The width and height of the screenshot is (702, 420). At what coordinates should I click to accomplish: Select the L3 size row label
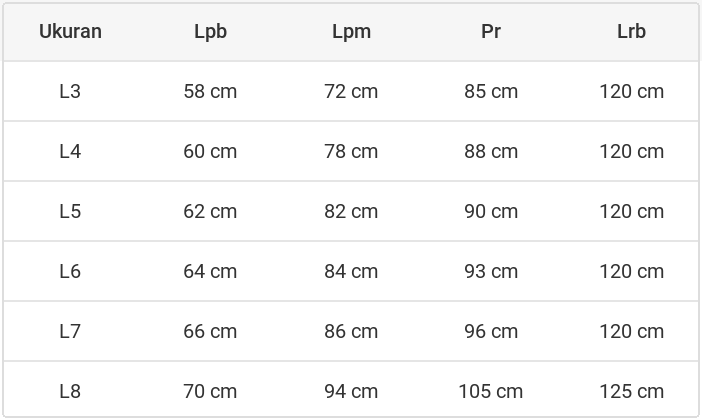(70, 91)
